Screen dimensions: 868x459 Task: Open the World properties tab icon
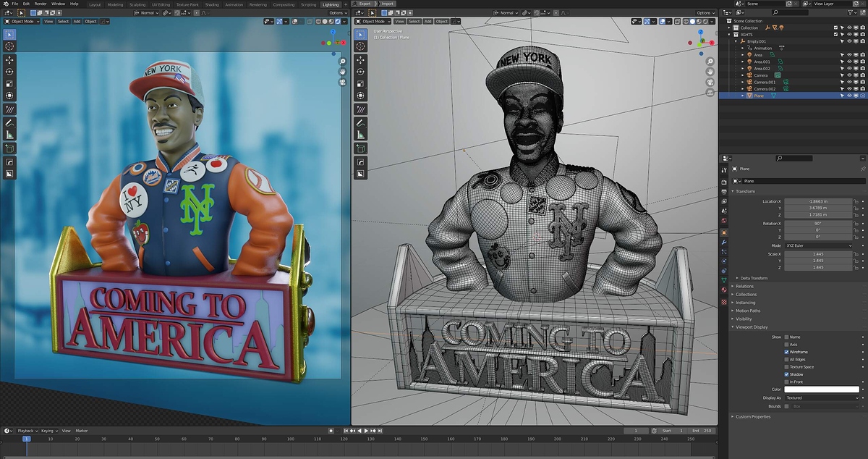tap(724, 222)
